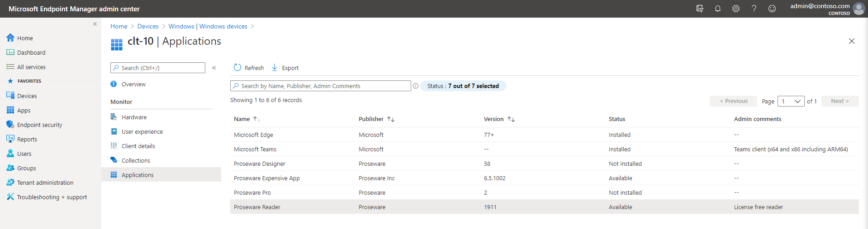Open the notifications bell icon

[717, 9]
